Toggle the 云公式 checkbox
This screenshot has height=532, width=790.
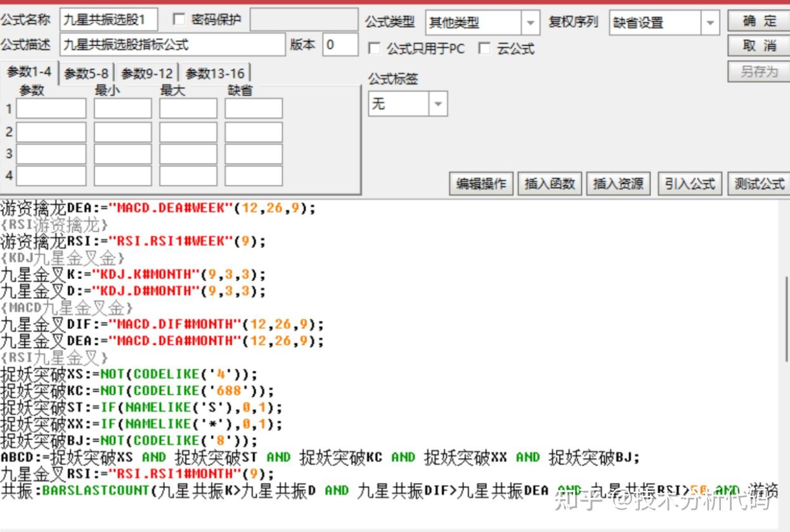pos(485,49)
